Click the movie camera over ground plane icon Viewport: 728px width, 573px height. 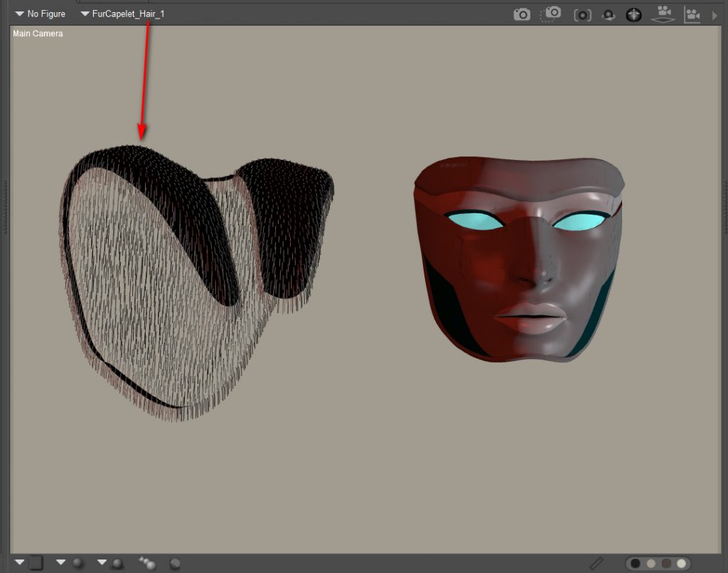coord(663,14)
